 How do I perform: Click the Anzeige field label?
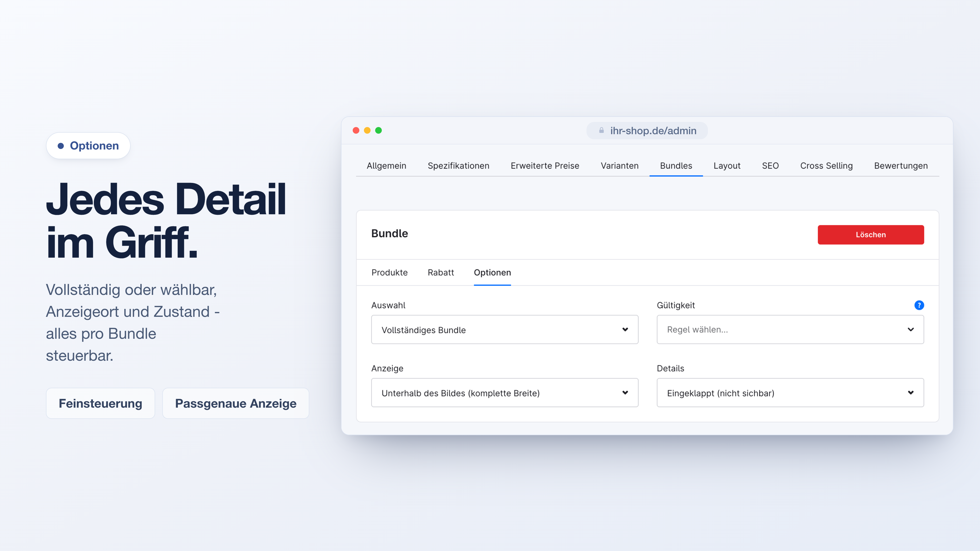click(387, 368)
